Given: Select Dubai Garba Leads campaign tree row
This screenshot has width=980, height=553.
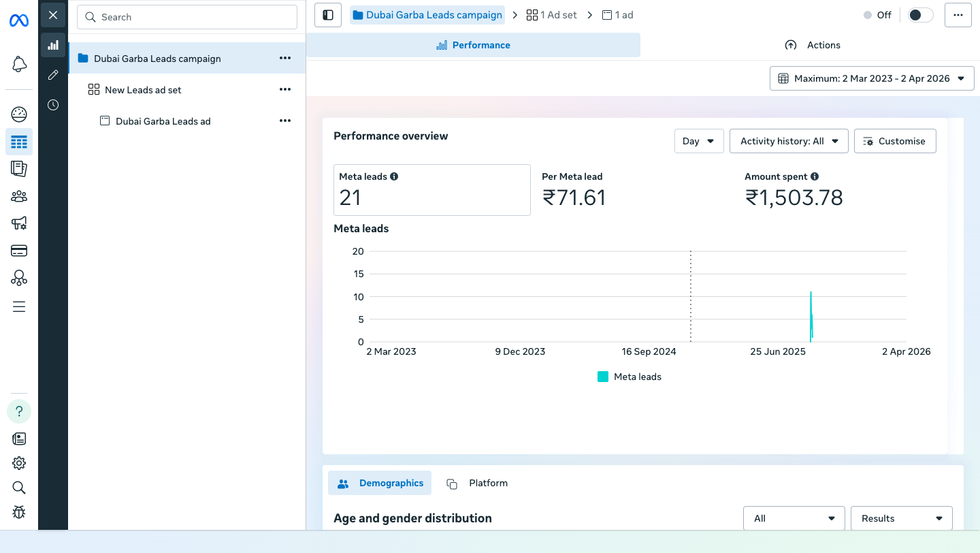Looking at the screenshot, I should pyautogui.click(x=186, y=59).
